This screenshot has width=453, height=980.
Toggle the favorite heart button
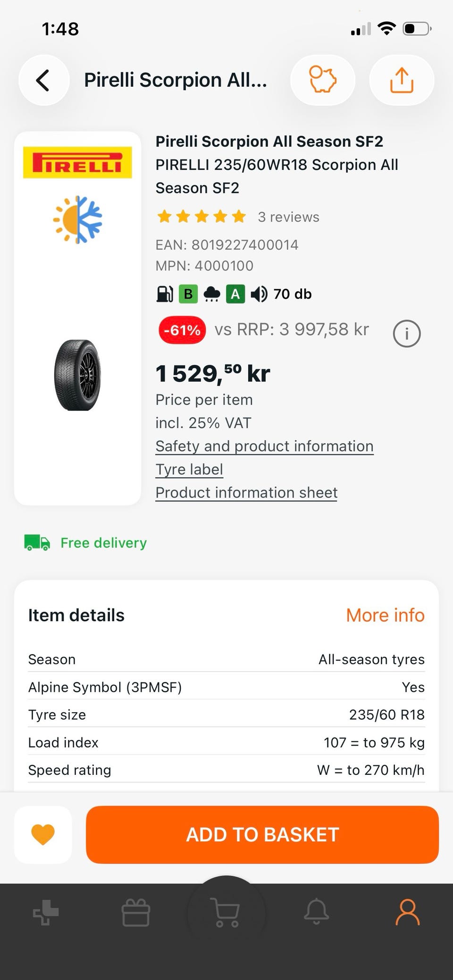pyautogui.click(x=43, y=834)
